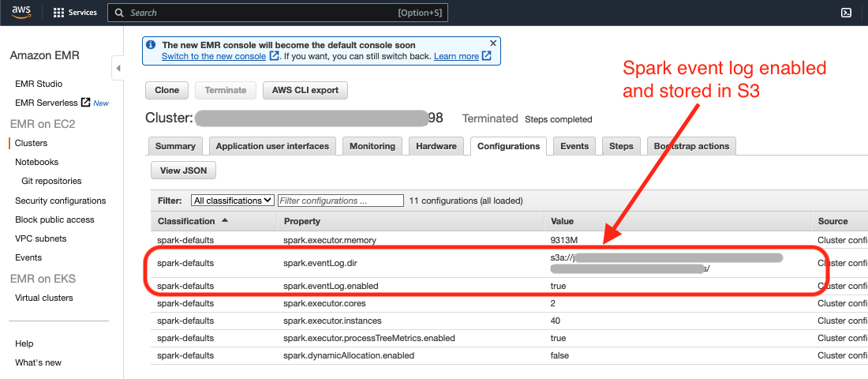The image size is (868, 379).
Task: Open the Services grid menu
Action: coord(58,13)
